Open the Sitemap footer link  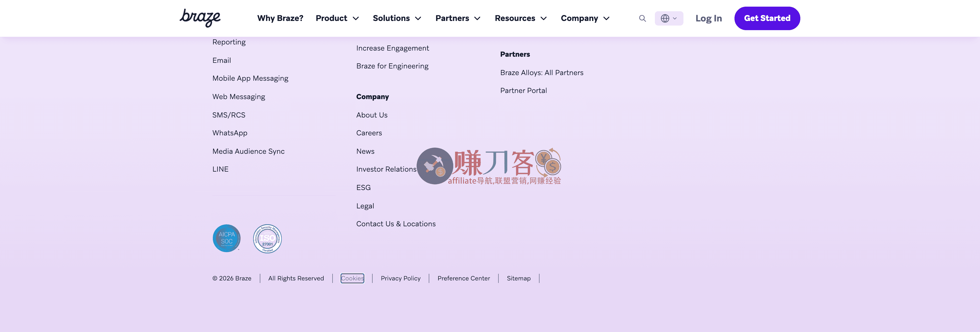(x=518, y=278)
